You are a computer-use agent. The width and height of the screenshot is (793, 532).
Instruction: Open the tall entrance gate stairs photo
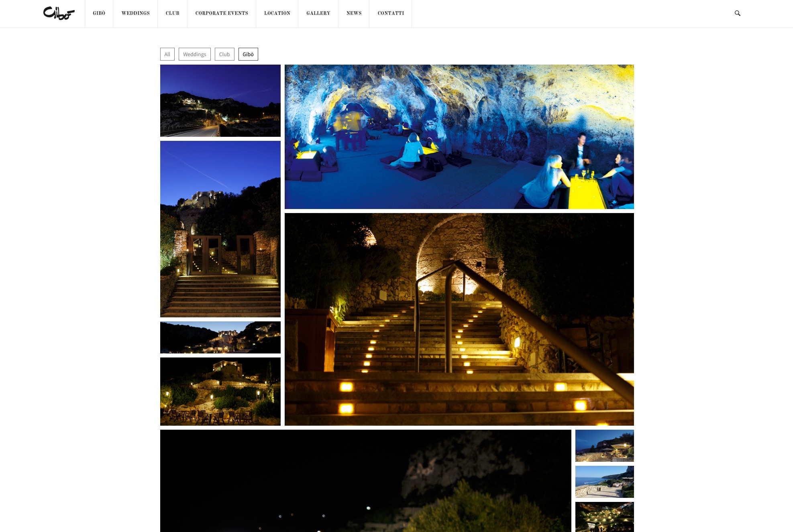point(220,229)
